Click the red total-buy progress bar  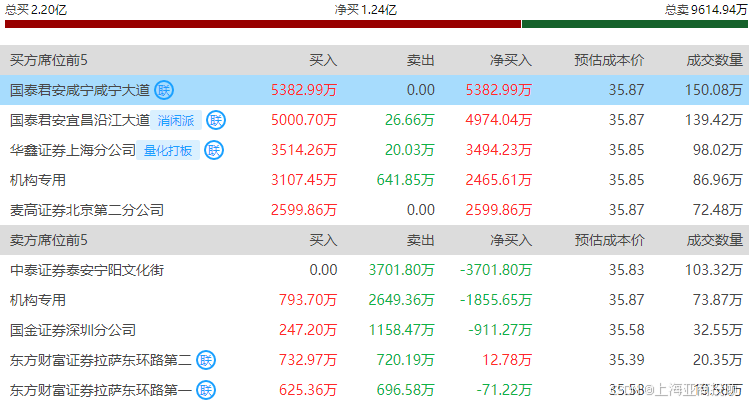(x=263, y=24)
